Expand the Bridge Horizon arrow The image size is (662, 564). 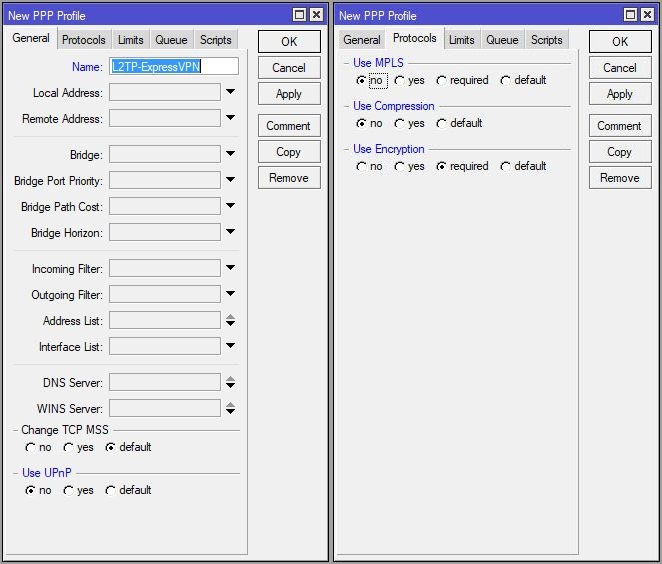pos(230,232)
